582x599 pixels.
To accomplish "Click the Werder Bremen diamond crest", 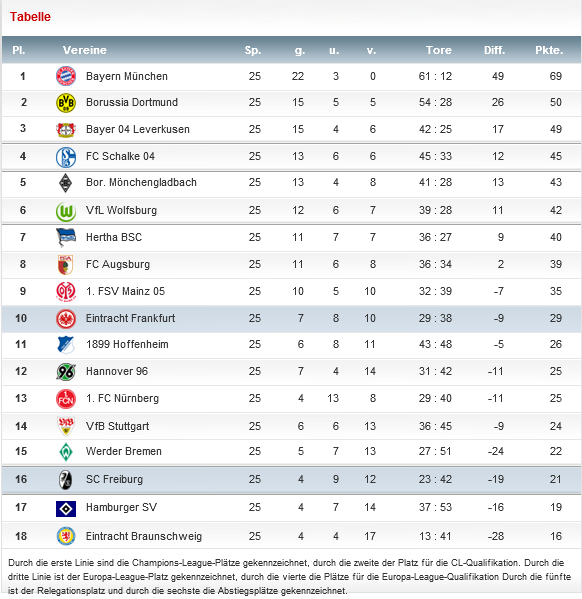I will pyautogui.click(x=66, y=452).
